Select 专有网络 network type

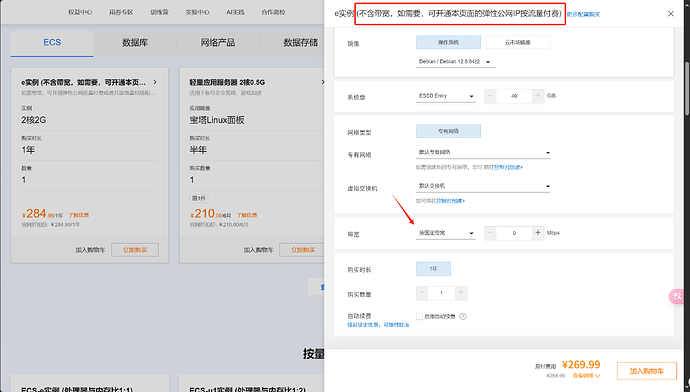point(448,131)
